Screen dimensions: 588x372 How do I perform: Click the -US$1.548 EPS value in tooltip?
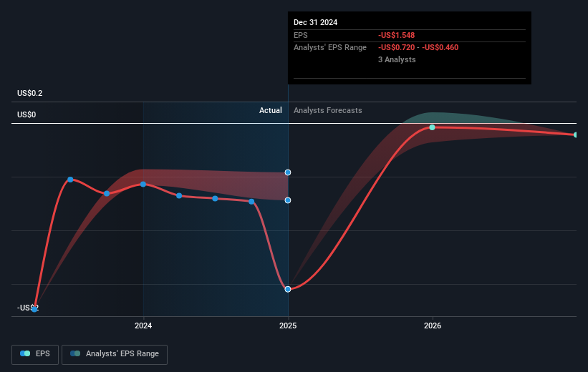click(396, 35)
